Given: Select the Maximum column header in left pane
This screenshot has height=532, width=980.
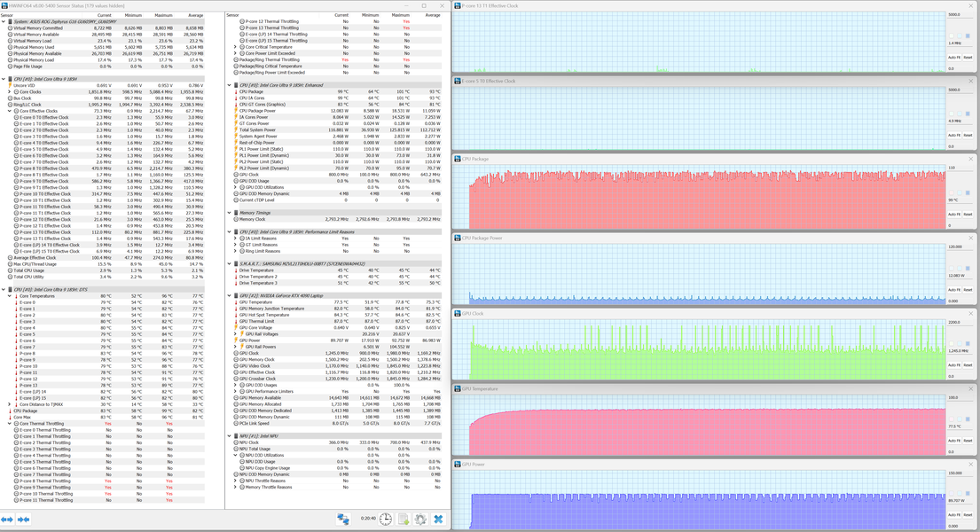Looking at the screenshot, I should click(163, 15).
